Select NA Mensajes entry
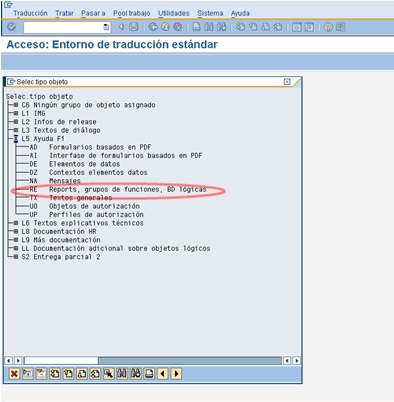 pos(55,181)
